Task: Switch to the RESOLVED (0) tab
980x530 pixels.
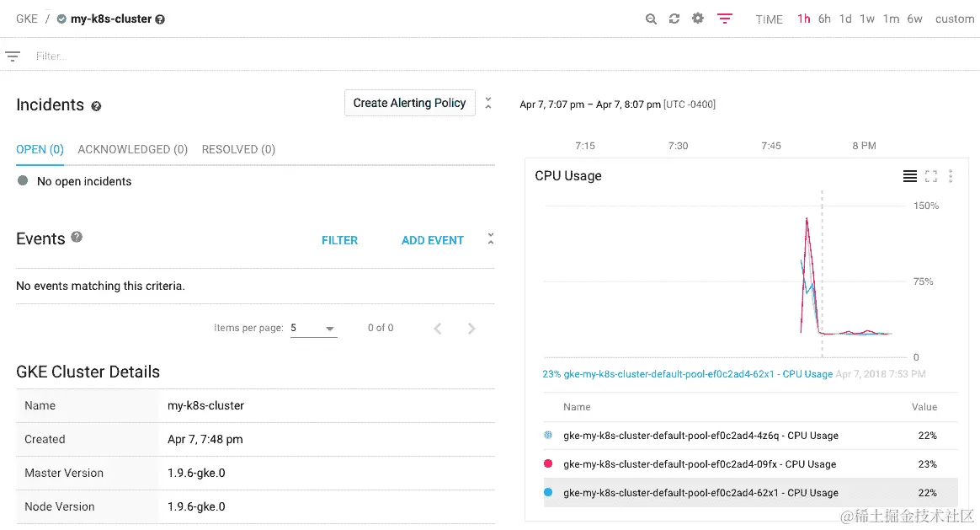Action: coord(238,149)
